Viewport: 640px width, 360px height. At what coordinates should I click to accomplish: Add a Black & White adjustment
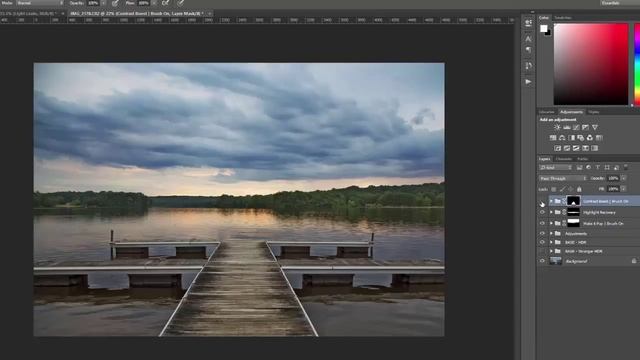click(x=571, y=138)
